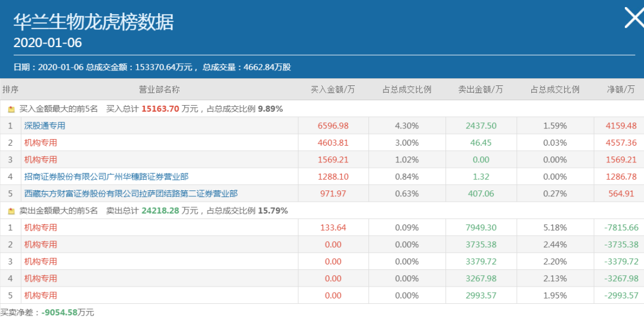Image resolution: width=644 pixels, height=317 pixels.
Task: Sort by 卖出金额/万 column header
Action: pos(480,90)
